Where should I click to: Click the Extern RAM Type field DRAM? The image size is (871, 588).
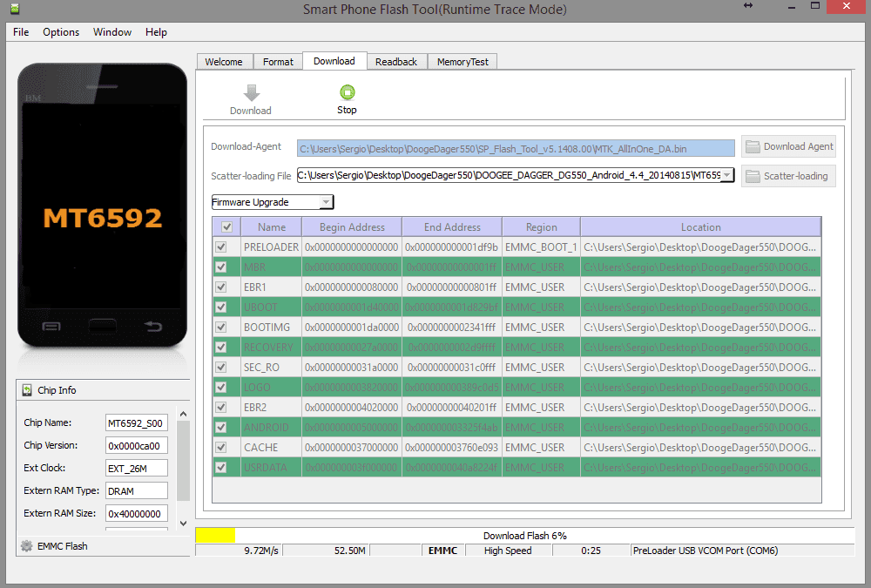coord(137,491)
